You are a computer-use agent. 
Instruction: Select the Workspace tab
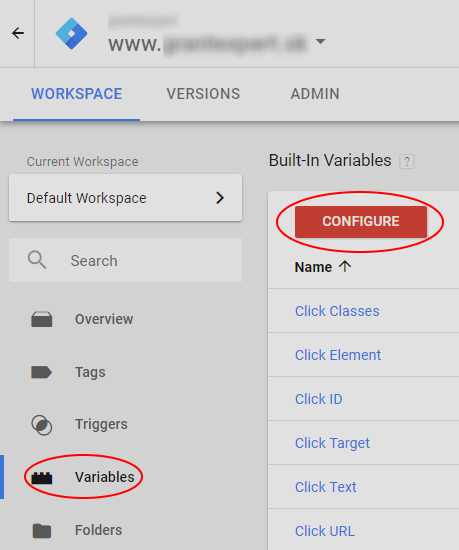click(x=76, y=94)
